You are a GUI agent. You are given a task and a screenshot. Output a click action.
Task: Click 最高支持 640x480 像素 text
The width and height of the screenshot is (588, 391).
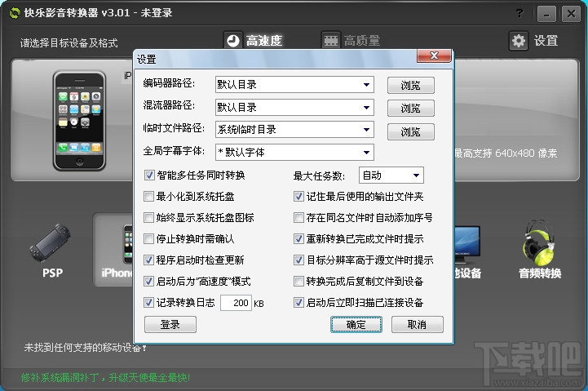506,153
